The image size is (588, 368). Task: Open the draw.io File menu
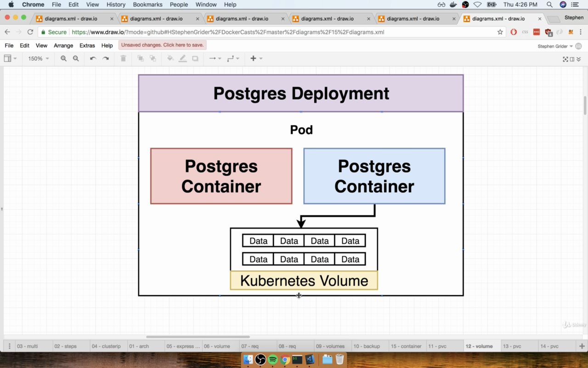coord(9,46)
